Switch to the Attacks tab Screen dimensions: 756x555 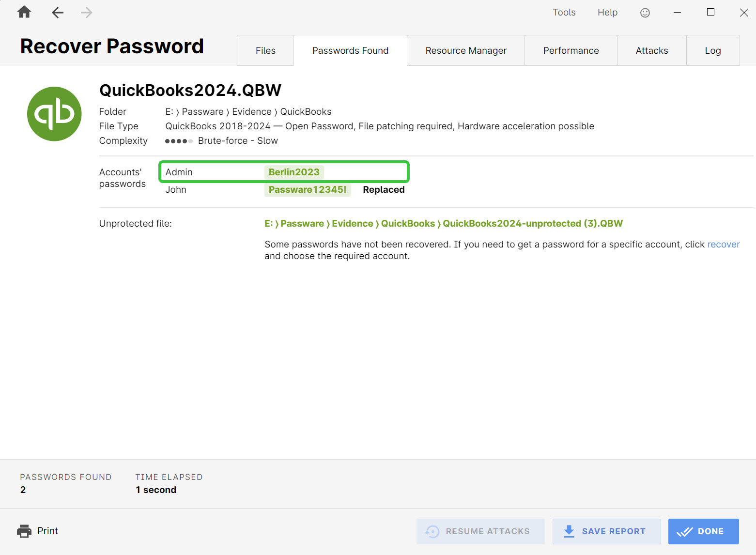[x=651, y=50]
